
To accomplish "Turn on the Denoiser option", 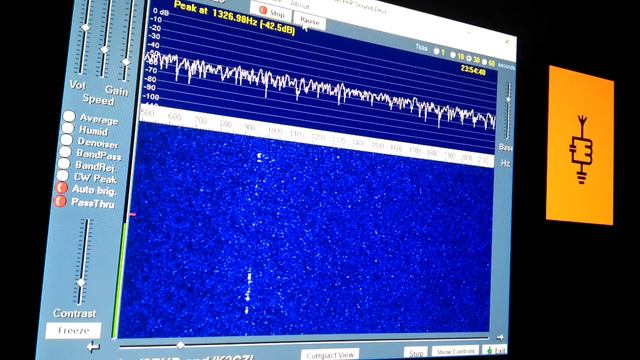I will pyautogui.click(x=66, y=140).
